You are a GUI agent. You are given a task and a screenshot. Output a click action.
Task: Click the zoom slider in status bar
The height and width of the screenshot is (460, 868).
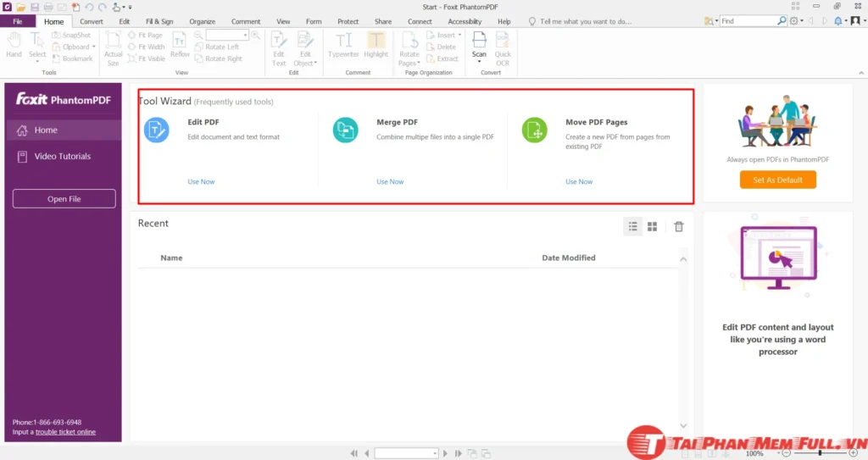pyautogui.click(x=820, y=453)
